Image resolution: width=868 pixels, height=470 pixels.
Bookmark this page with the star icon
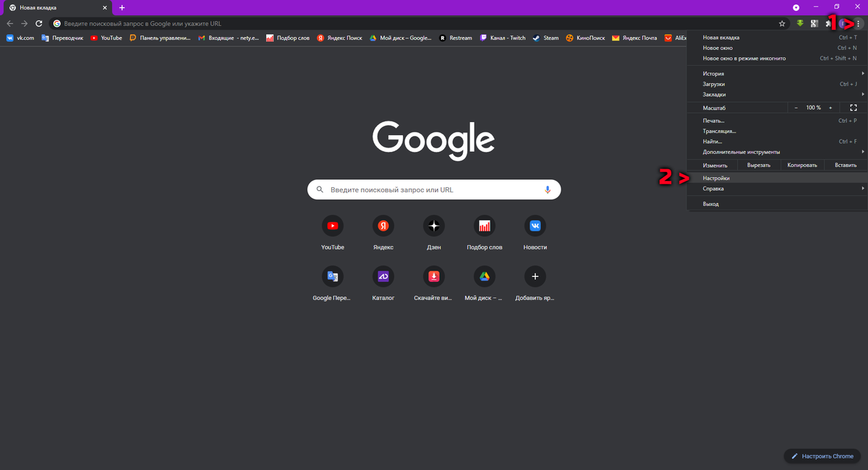click(782, 24)
